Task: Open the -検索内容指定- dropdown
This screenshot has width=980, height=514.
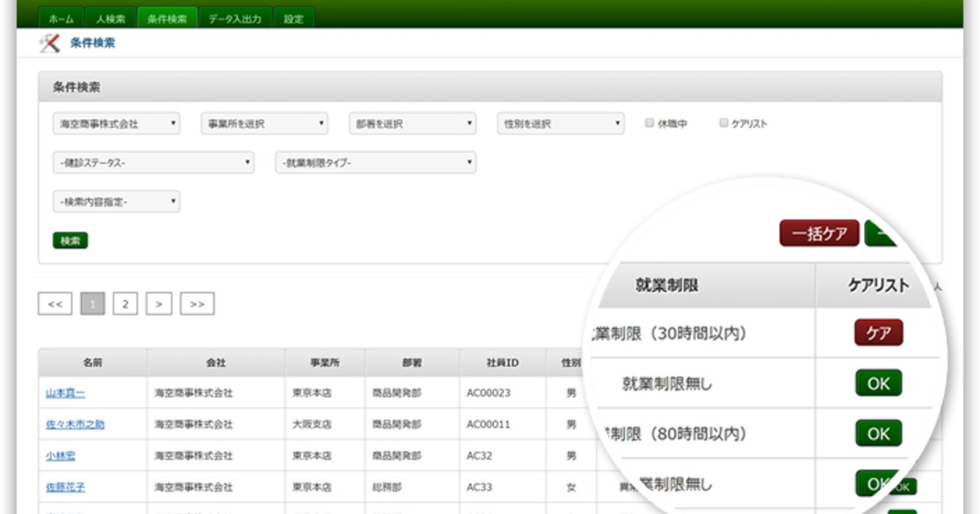Action: [117, 202]
